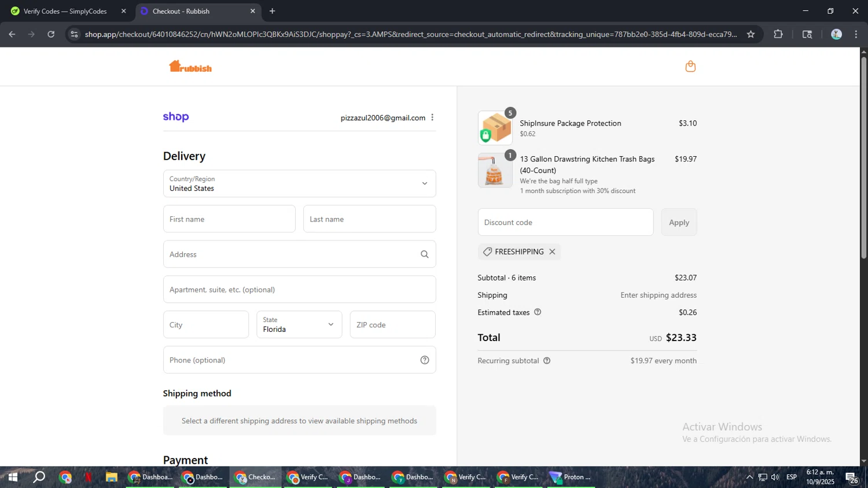
Task: Click the volume speaker tray icon
Action: [775, 477]
